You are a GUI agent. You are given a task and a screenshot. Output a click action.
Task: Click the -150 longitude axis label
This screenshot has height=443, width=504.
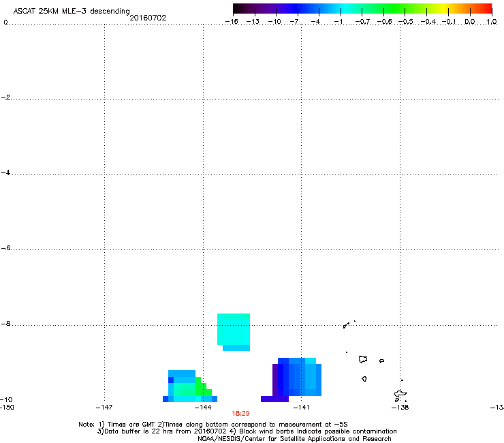pos(7,408)
